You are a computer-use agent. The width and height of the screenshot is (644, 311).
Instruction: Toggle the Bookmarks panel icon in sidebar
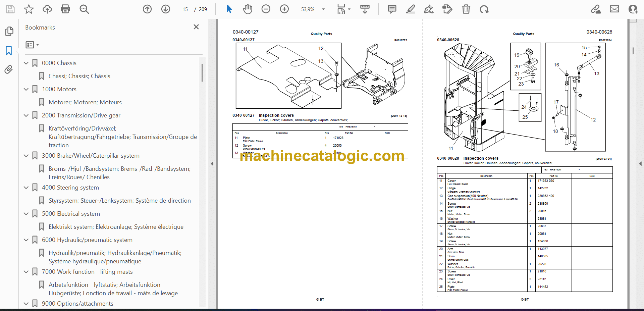tap(9, 51)
